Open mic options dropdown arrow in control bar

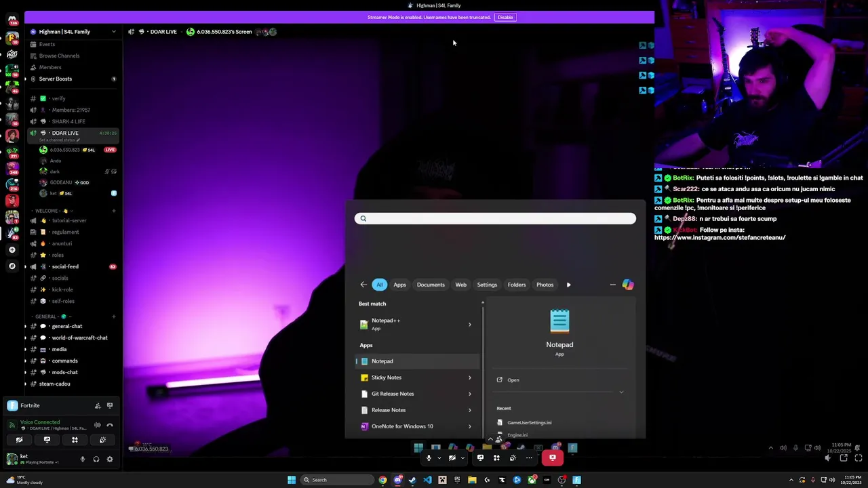439,457
